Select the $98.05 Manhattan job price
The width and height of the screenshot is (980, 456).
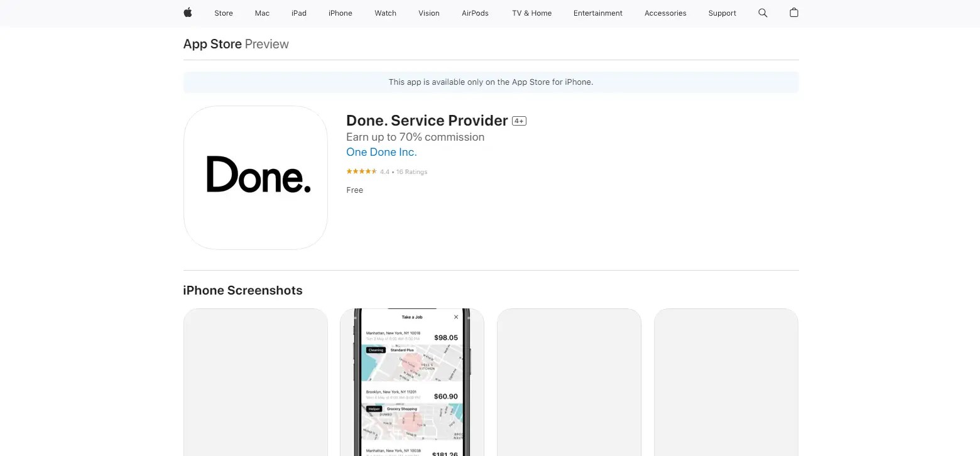coord(446,338)
